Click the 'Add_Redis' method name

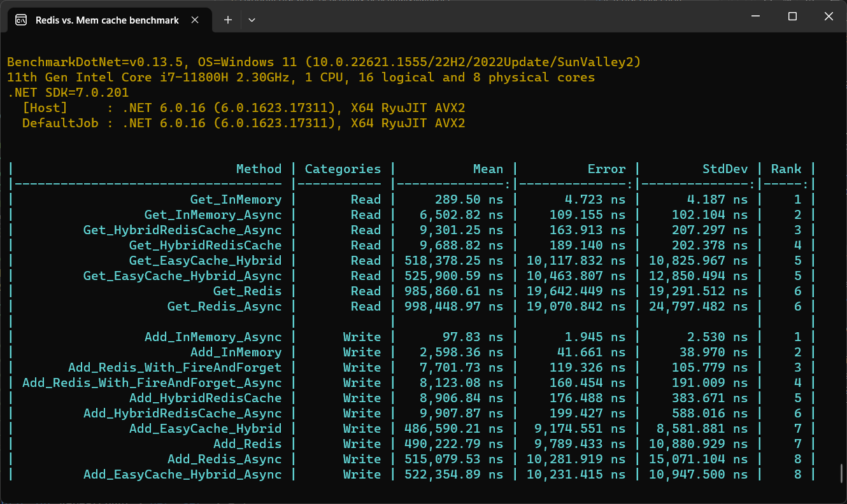pyautogui.click(x=247, y=444)
